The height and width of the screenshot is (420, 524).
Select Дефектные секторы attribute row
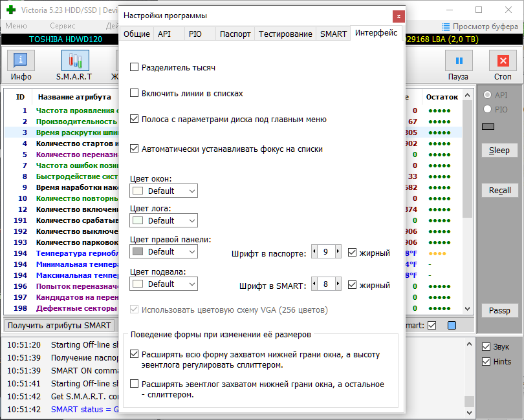coord(61,308)
